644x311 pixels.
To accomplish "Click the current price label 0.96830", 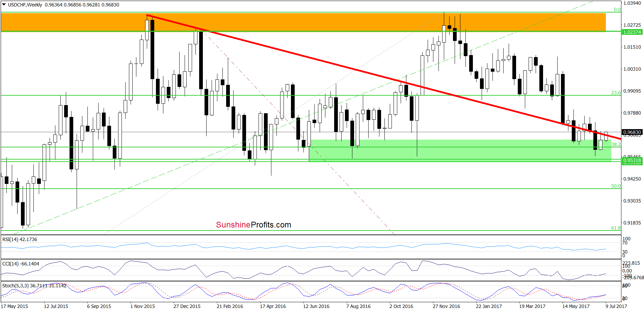I will point(632,132).
